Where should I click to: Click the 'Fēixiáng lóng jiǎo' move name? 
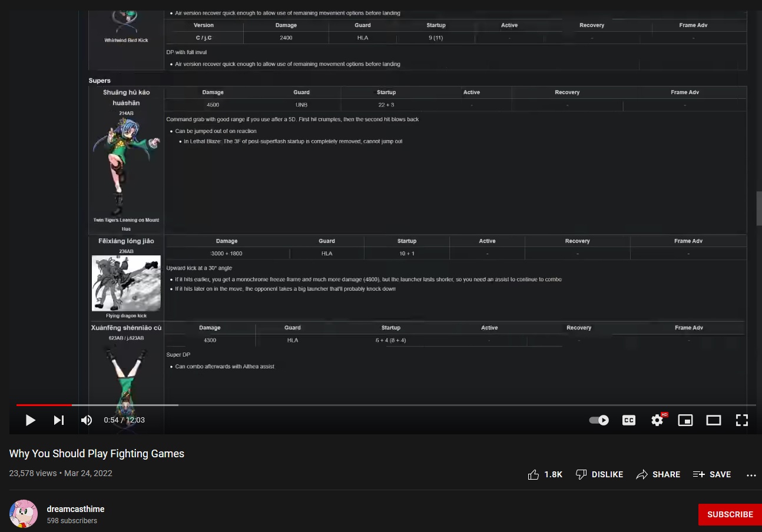coord(126,241)
